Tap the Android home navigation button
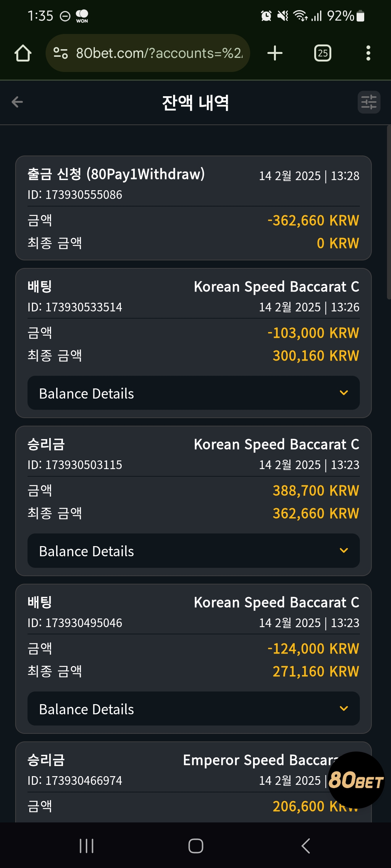The width and height of the screenshot is (391, 868). [x=196, y=846]
